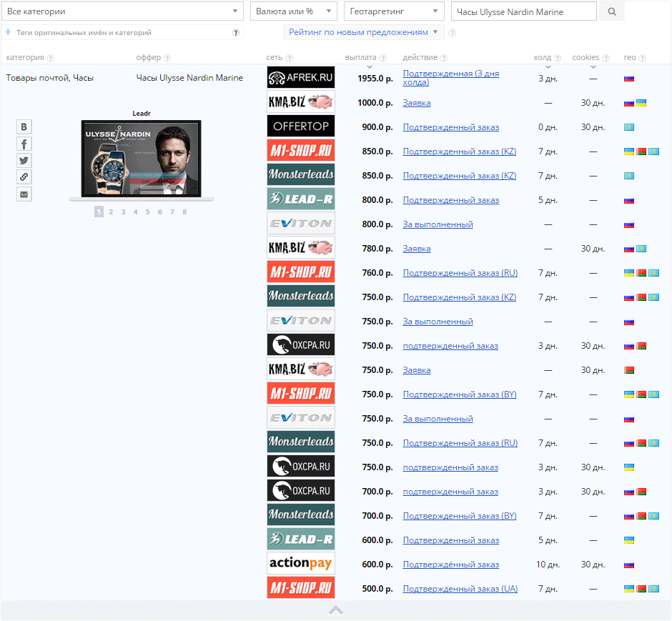672x621 pixels.
Task: Copy offer link with chain icon
Action: [x=24, y=177]
